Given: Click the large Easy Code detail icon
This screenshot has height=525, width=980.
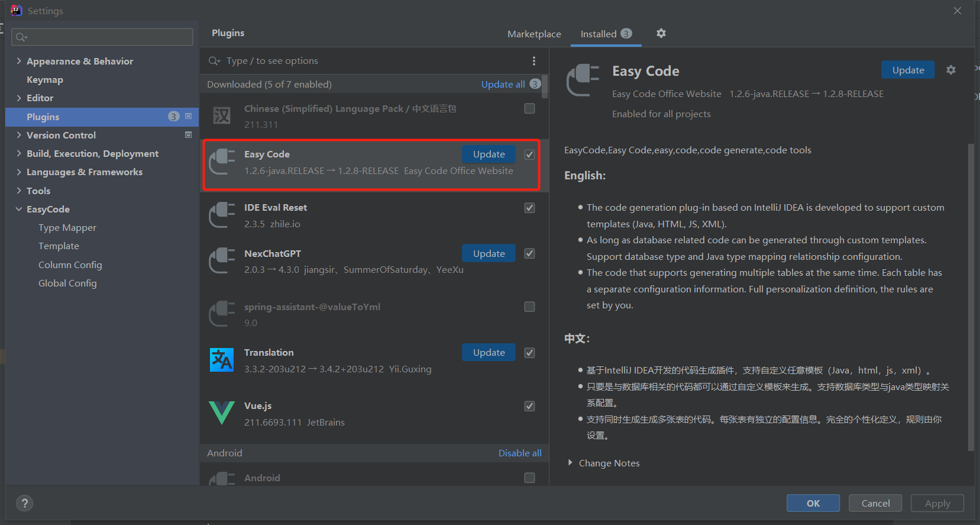Looking at the screenshot, I should click(583, 80).
